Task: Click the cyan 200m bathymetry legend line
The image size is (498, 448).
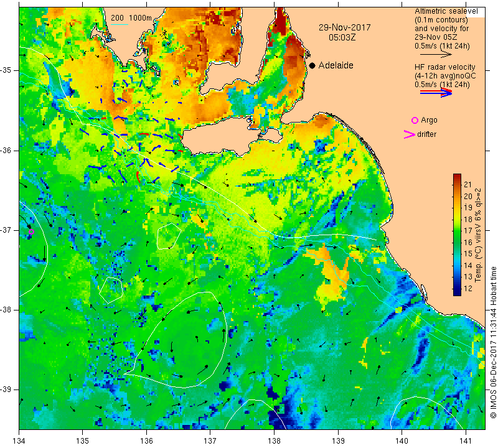Action: [120, 24]
